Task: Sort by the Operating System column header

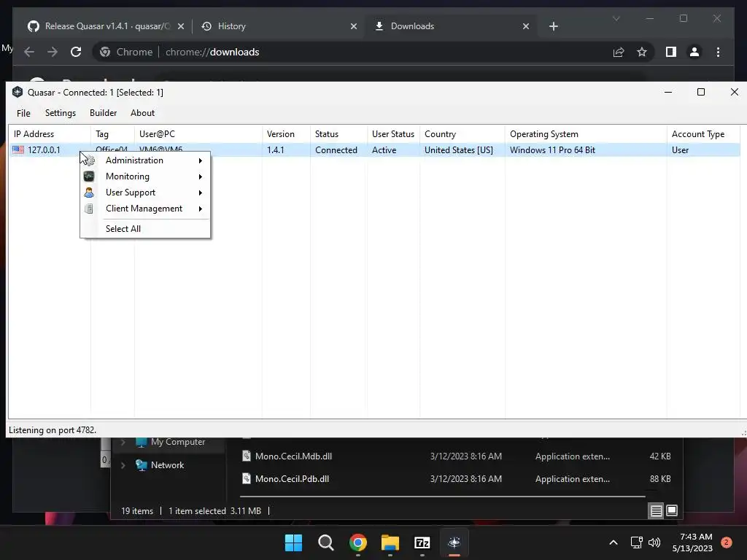Action: point(586,134)
